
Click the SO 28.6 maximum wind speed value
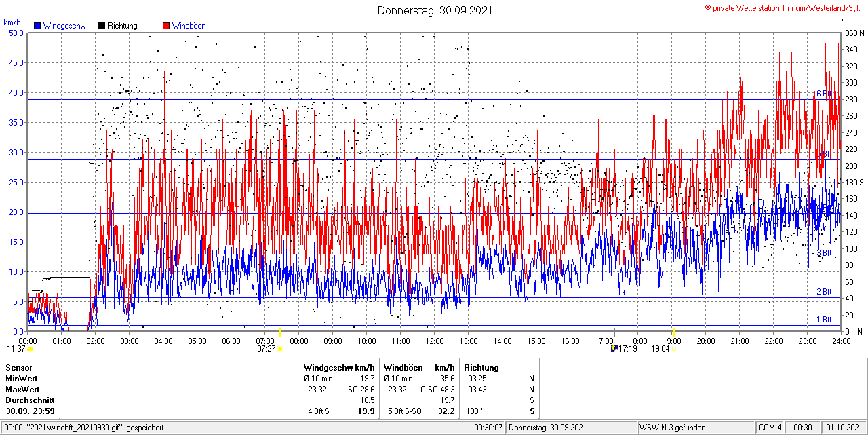tap(361, 390)
